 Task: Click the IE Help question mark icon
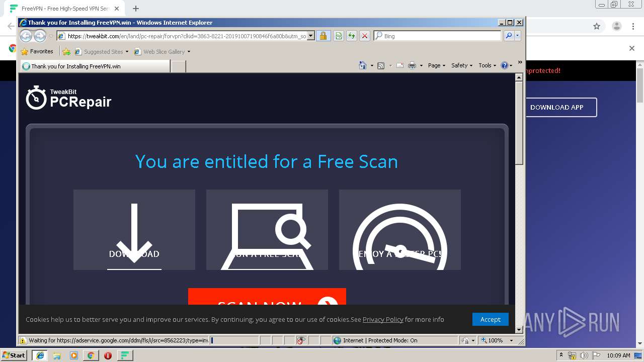click(x=505, y=65)
